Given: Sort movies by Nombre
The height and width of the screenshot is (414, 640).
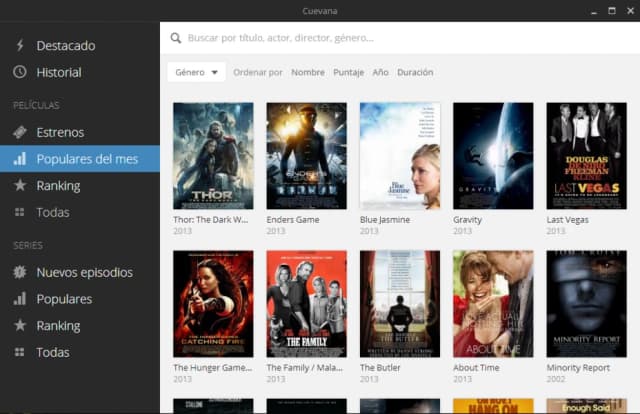Looking at the screenshot, I should [308, 72].
